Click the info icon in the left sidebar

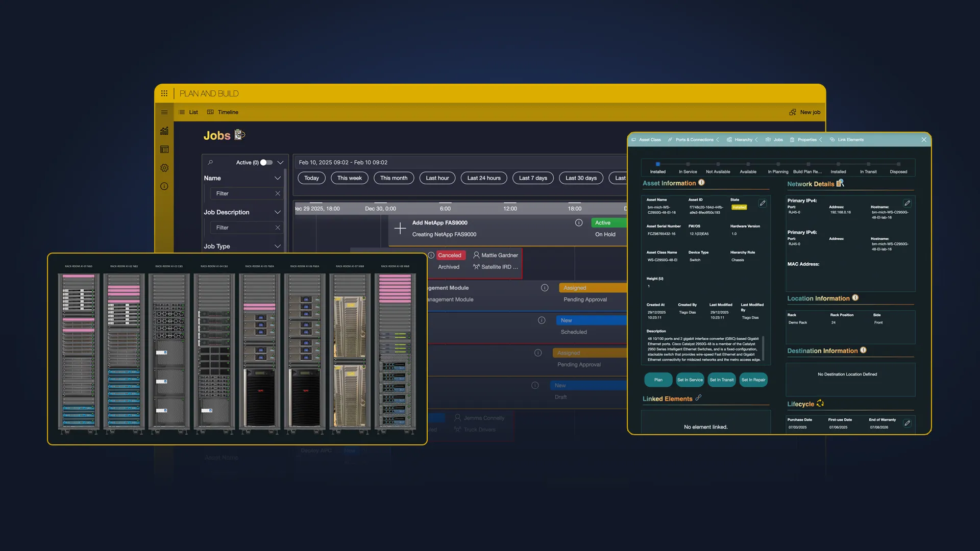point(164,186)
